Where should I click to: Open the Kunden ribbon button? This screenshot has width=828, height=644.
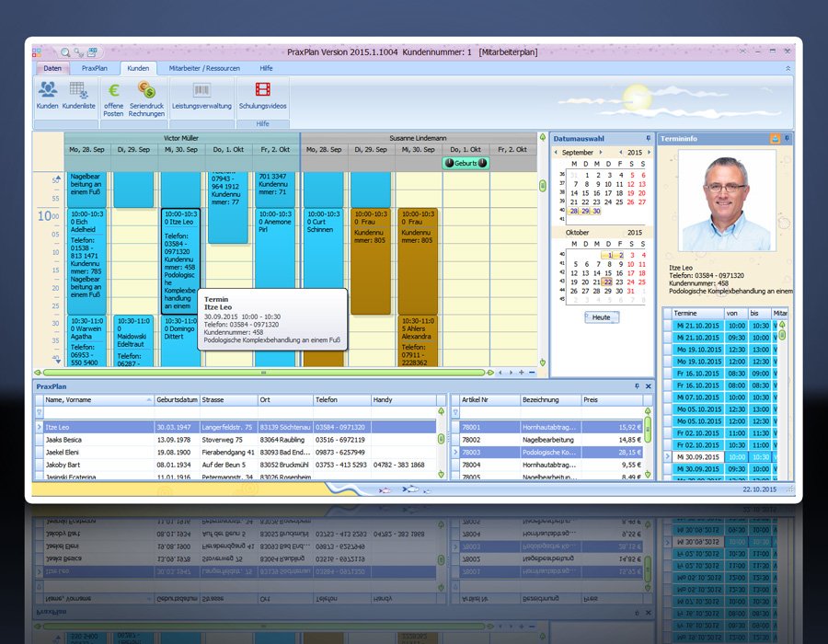(x=47, y=96)
